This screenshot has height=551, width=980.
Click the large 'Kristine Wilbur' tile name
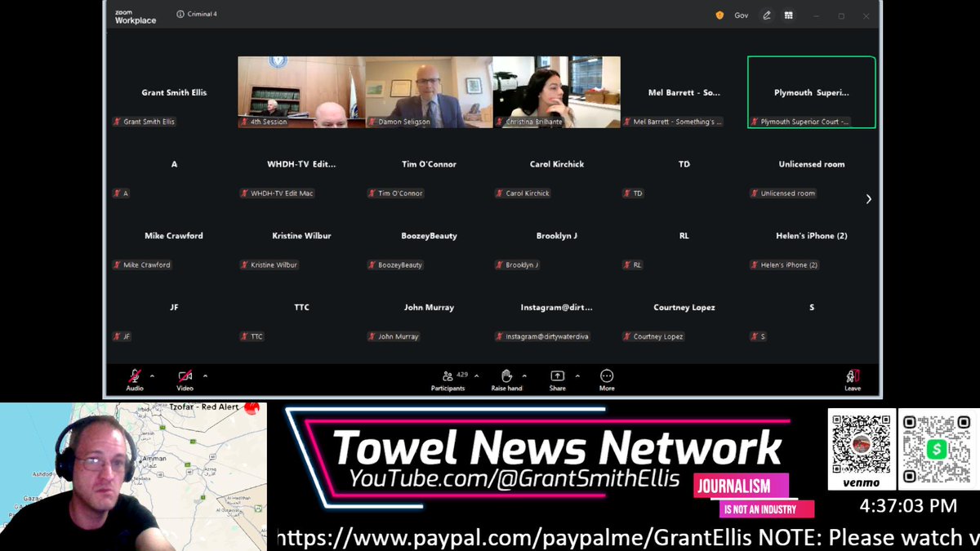pyautogui.click(x=301, y=236)
